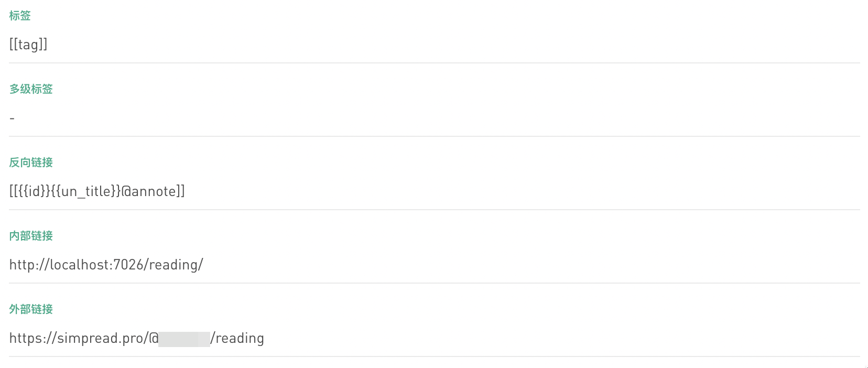Click the 标签 input field containing [[tag]]
The height and width of the screenshot is (368, 868).
(434, 45)
